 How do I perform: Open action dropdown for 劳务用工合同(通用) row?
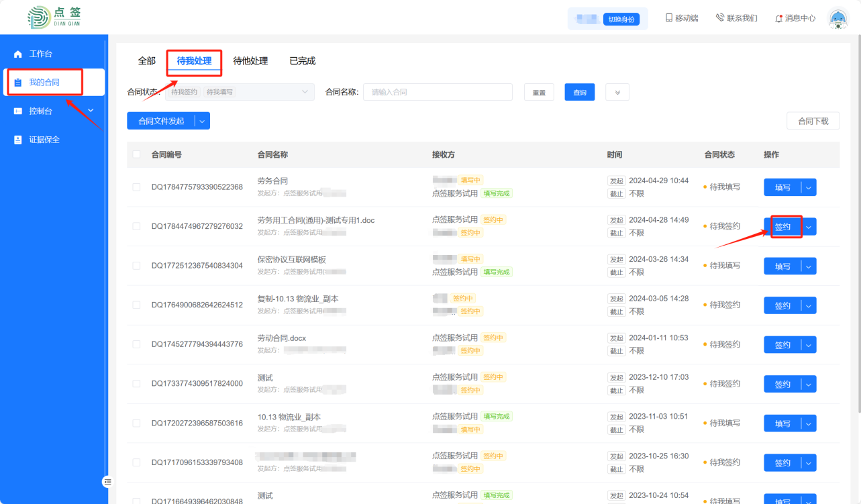[x=809, y=227]
